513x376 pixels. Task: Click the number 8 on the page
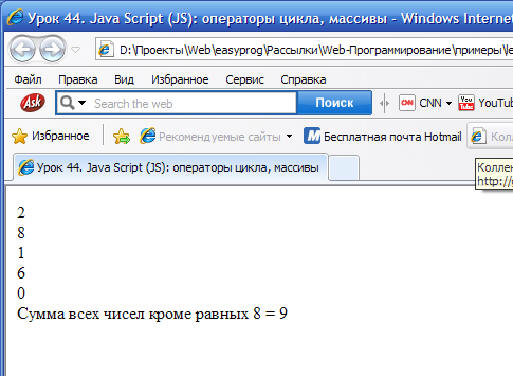pyautogui.click(x=21, y=233)
